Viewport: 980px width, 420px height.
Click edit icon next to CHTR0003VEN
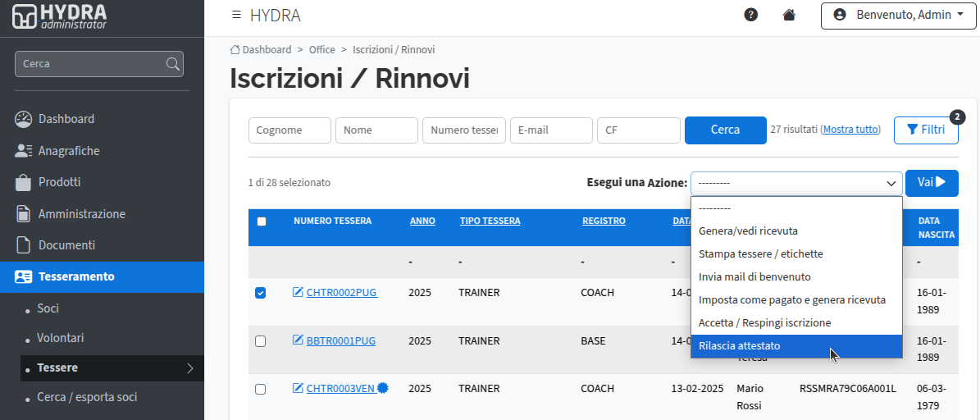pyautogui.click(x=299, y=388)
